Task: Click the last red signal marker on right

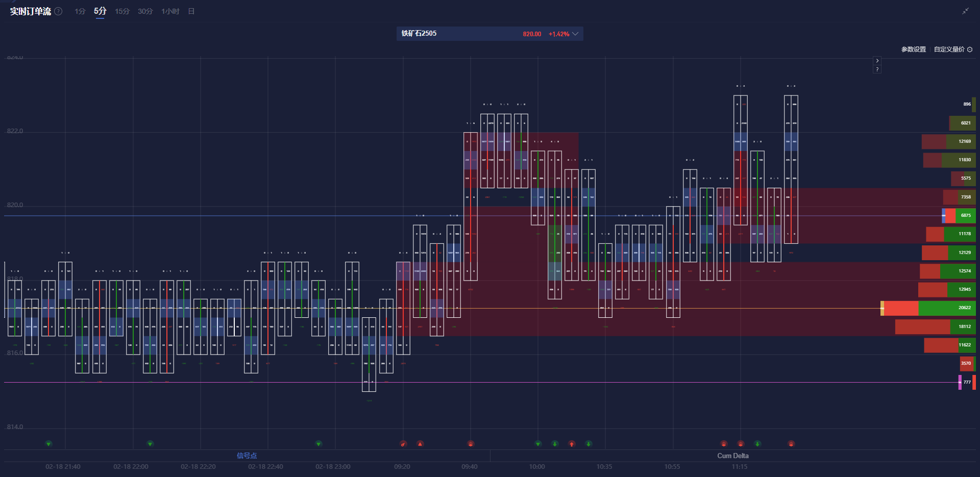Action: pos(791,444)
